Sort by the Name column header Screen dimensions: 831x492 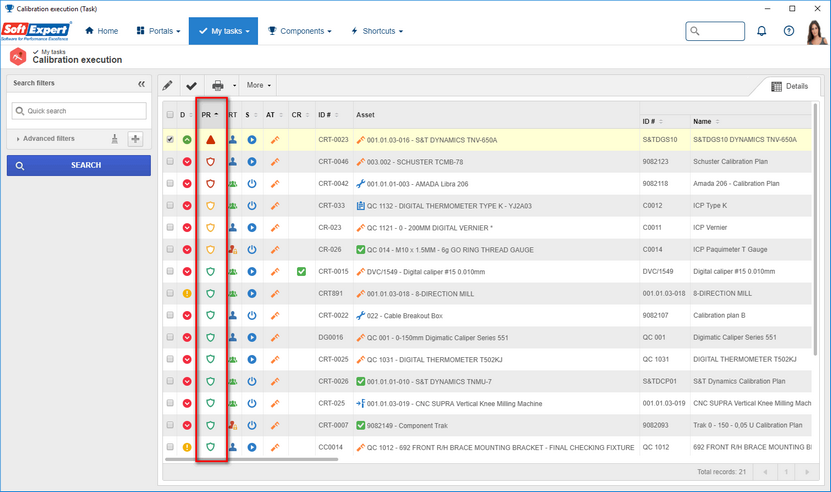point(706,121)
